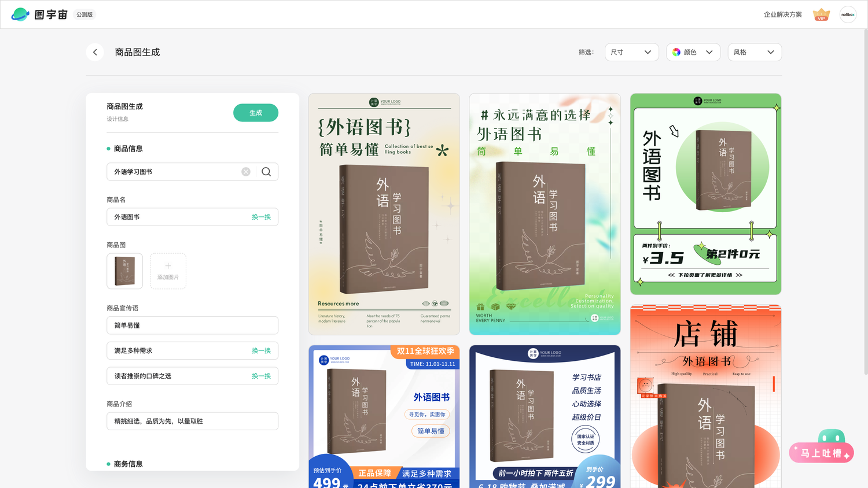Screen dimensions: 868x488
Task: Click the 公测版 badge
Action: point(84,14)
